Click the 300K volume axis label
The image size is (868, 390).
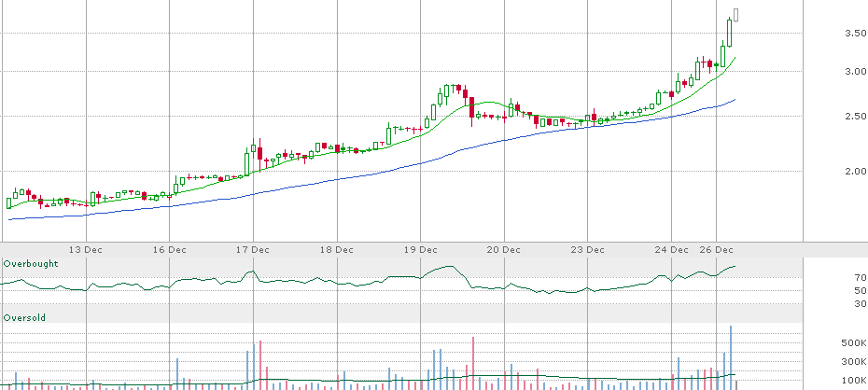[x=853, y=362]
